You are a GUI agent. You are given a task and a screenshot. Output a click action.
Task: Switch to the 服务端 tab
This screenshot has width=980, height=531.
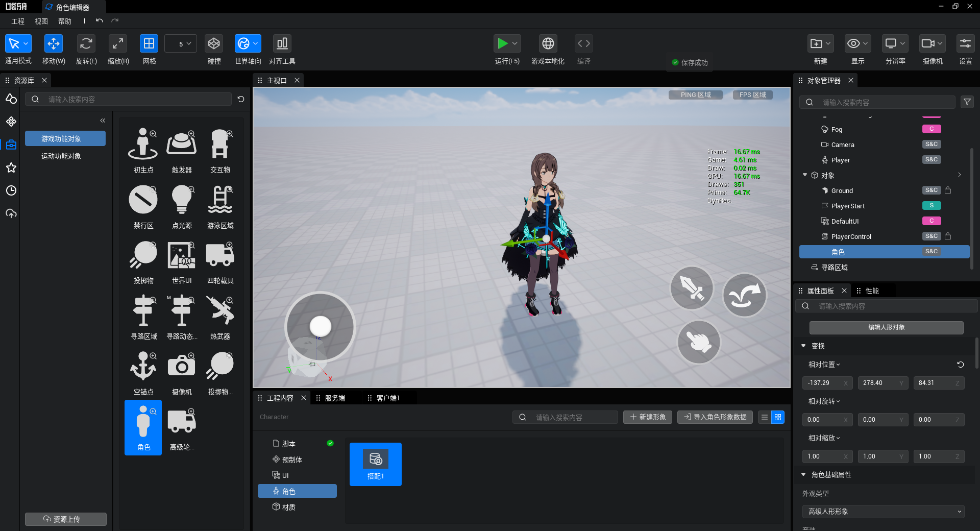(x=335, y=398)
